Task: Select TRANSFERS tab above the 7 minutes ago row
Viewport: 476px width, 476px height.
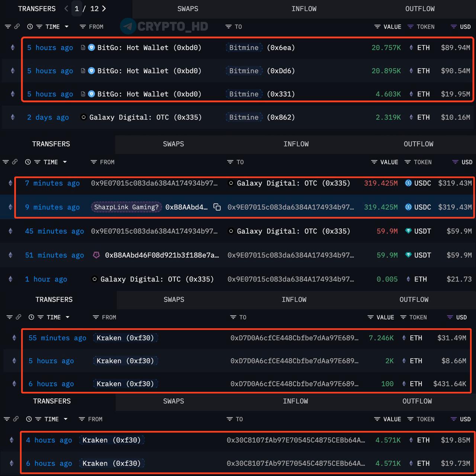Action: (51, 144)
